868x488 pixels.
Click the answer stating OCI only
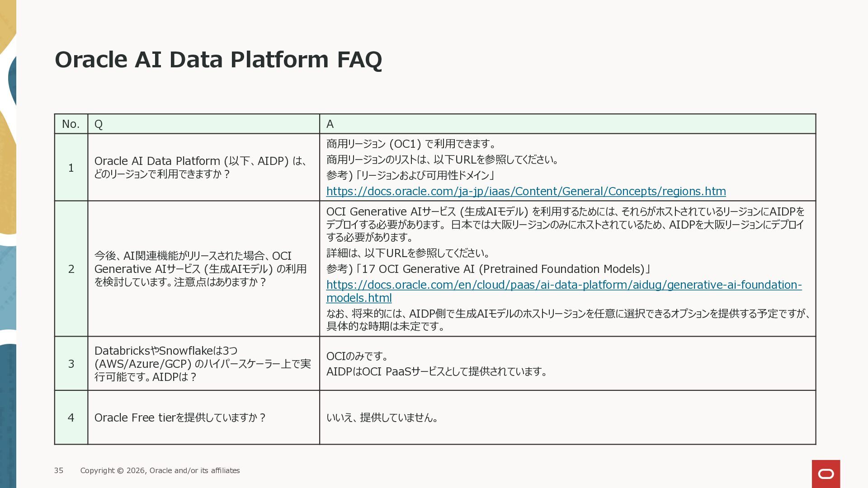[357, 357]
